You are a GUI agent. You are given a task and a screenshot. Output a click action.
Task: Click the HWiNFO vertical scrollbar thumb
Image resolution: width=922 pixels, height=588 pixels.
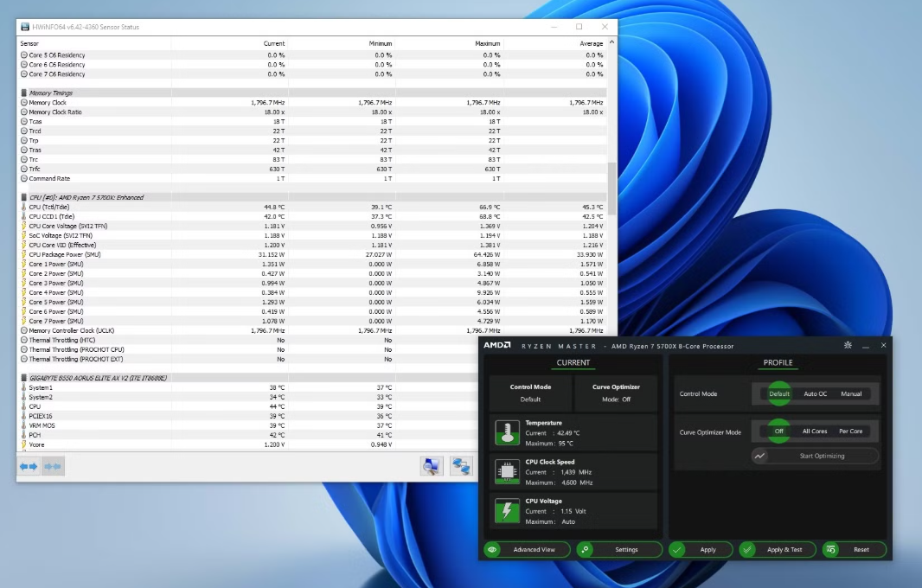(612, 188)
